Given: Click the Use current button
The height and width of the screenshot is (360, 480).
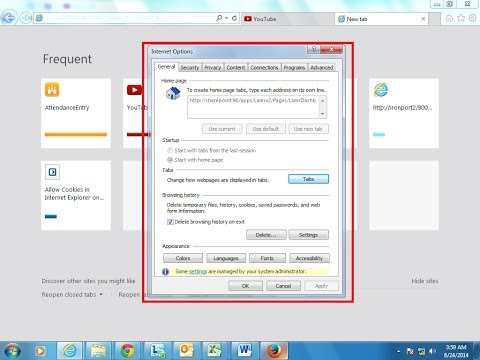Looking at the screenshot, I should 222,129.
